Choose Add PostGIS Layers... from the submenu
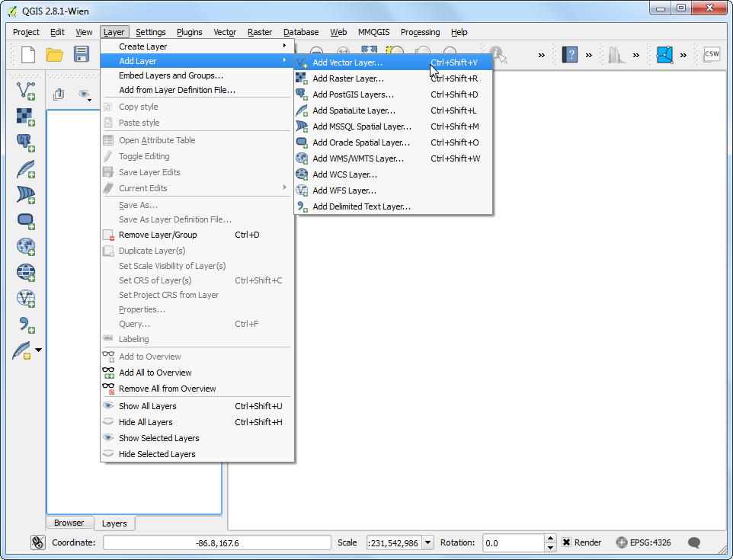 click(x=393, y=94)
